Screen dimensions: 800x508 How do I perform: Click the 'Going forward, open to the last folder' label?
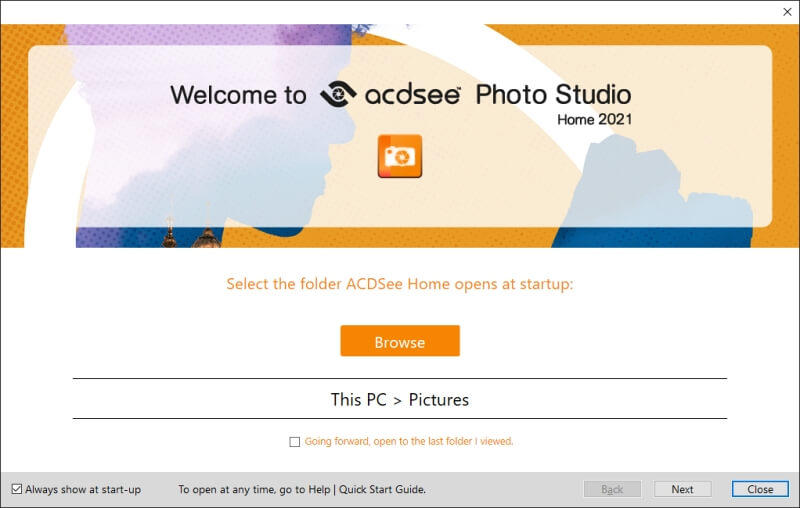(409, 441)
